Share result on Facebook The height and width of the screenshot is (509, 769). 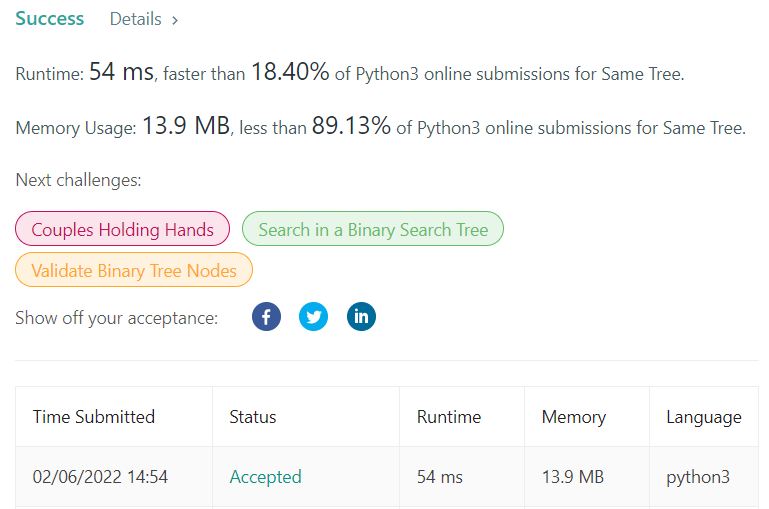coord(266,318)
